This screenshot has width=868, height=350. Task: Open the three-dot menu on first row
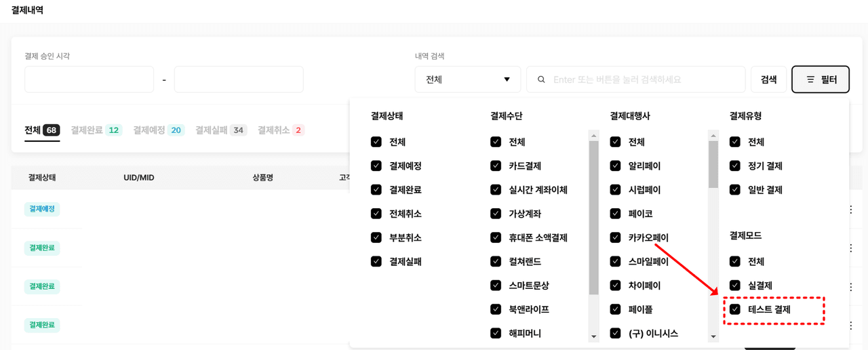tap(850, 210)
